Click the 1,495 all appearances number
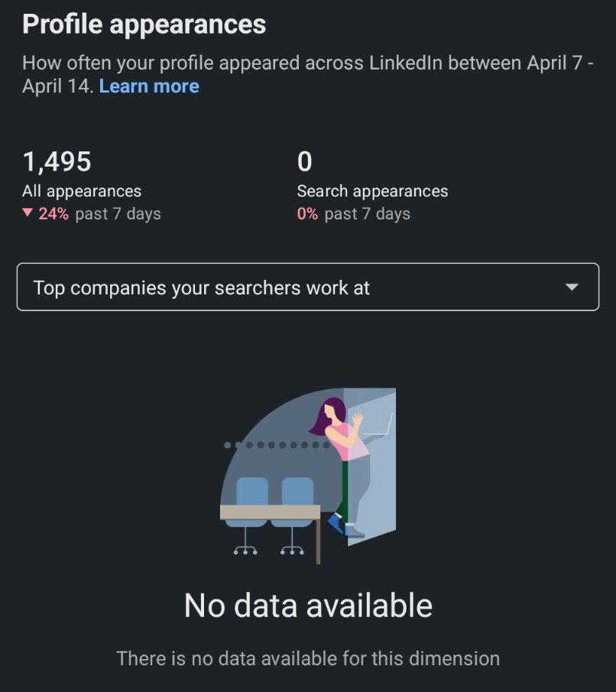Viewport: 616px width, 692px height. (x=57, y=161)
